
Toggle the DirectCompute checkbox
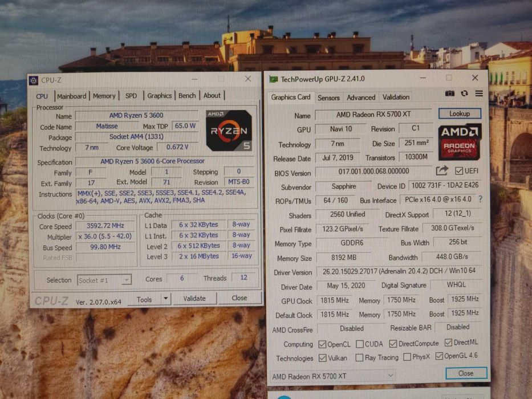[393, 344]
